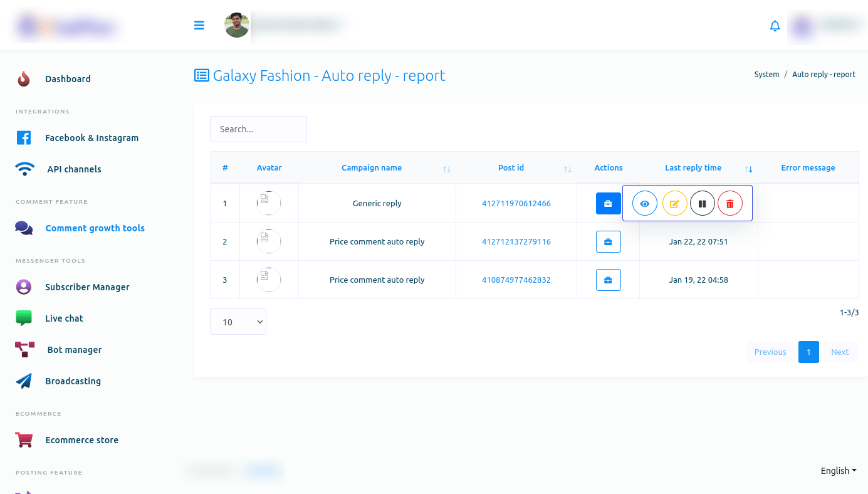
Task: Click the notification bell icon
Action: point(775,26)
